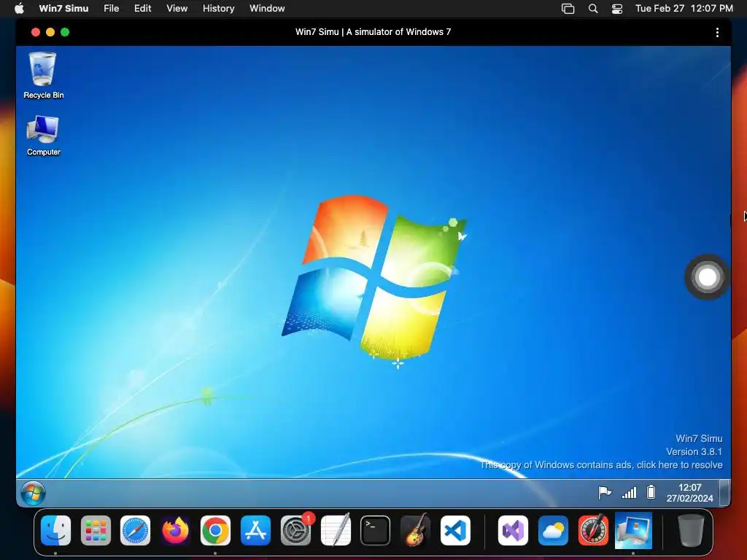This screenshot has width=747, height=560.
Task: Open System Settings with notification badge
Action: [296, 530]
